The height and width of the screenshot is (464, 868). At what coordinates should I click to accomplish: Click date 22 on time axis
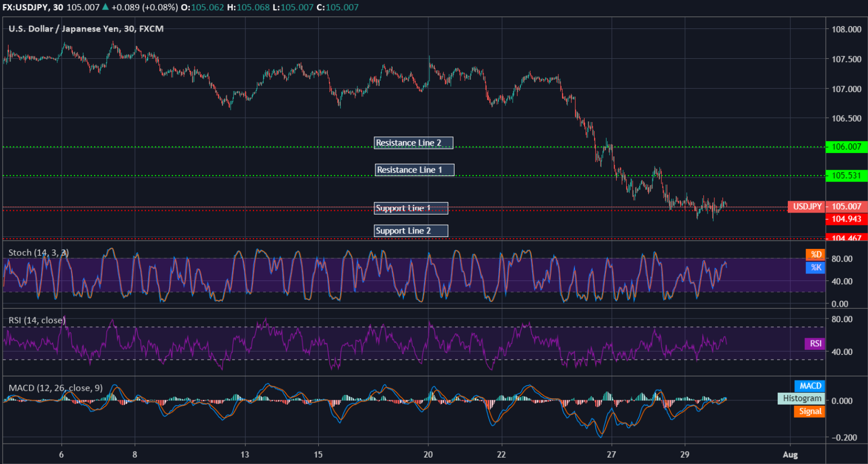[x=501, y=454]
